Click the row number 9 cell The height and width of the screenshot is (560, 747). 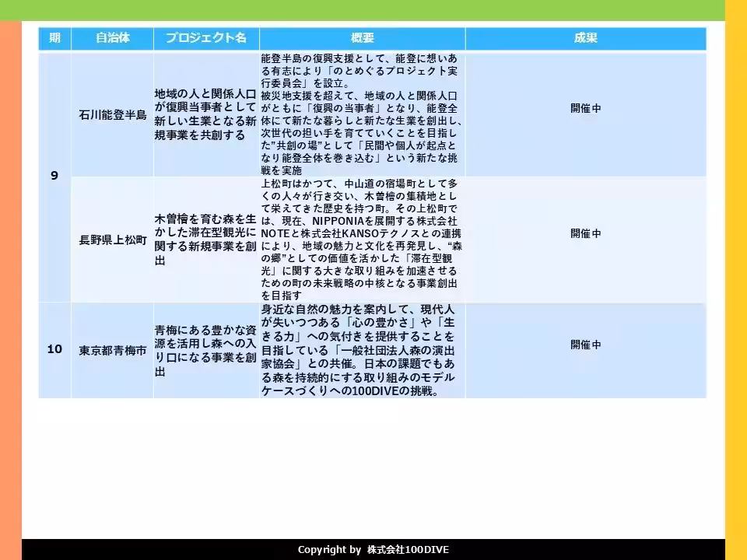coord(55,175)
